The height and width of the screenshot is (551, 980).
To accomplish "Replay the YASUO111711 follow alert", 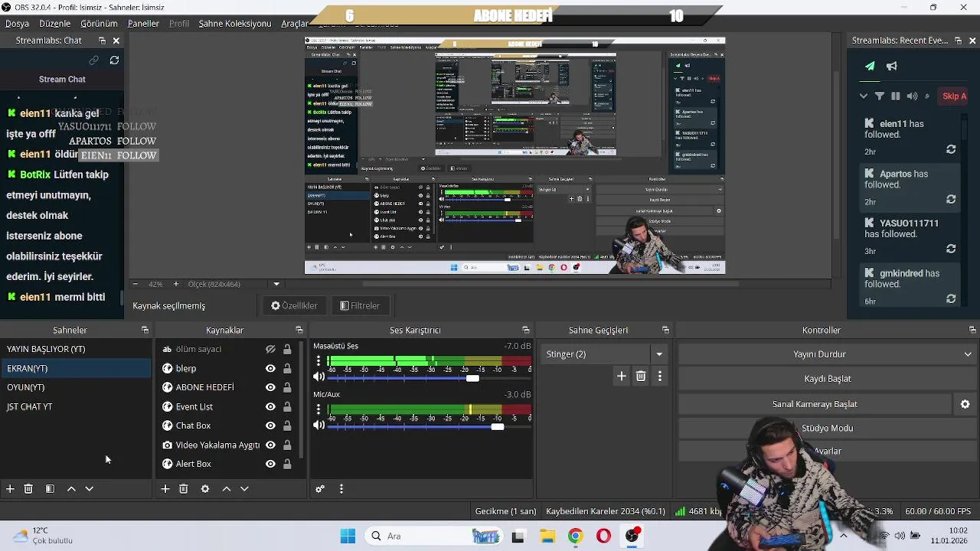I will click(951, 249).
